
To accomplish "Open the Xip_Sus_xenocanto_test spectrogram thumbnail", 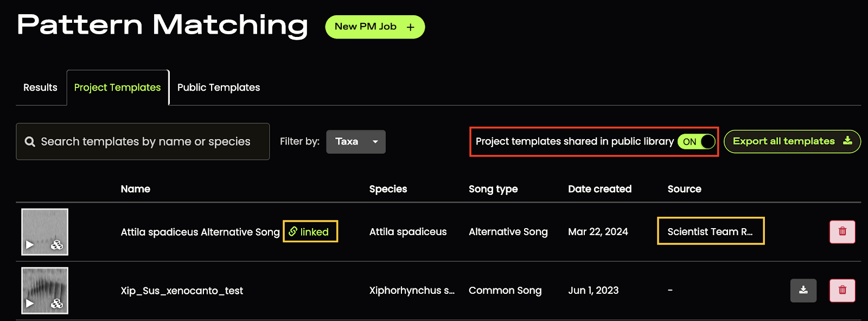I will [x=44, y=291].
